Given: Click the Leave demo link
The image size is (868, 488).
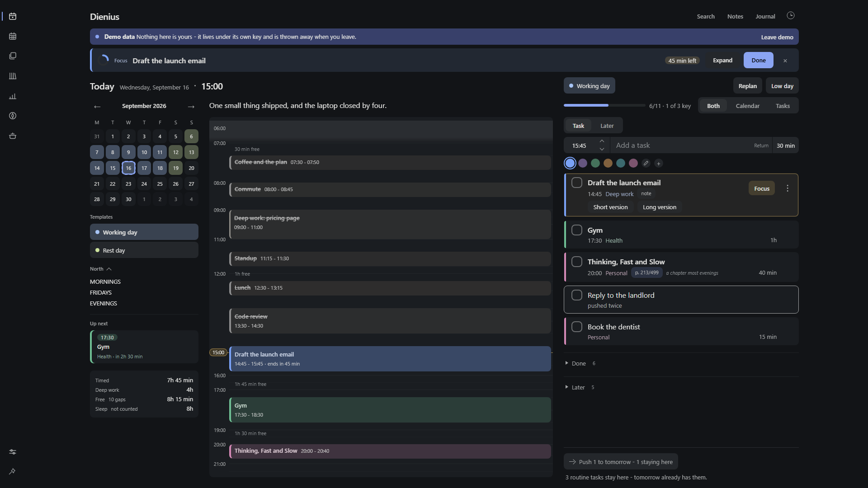Looking at the screenshot, I should [x=777, y=37].
